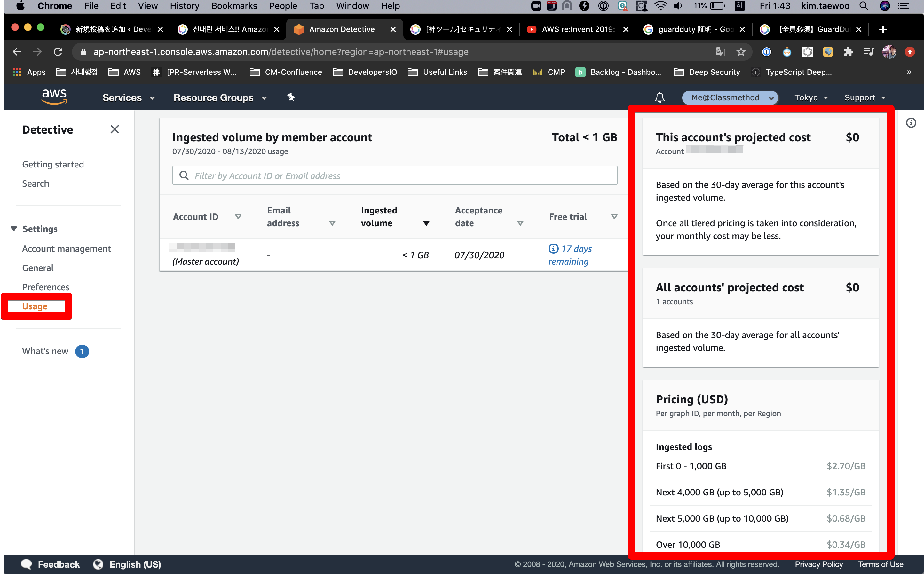Open the notifications bell icon
The image size is (924, 574).
(659, 97)
